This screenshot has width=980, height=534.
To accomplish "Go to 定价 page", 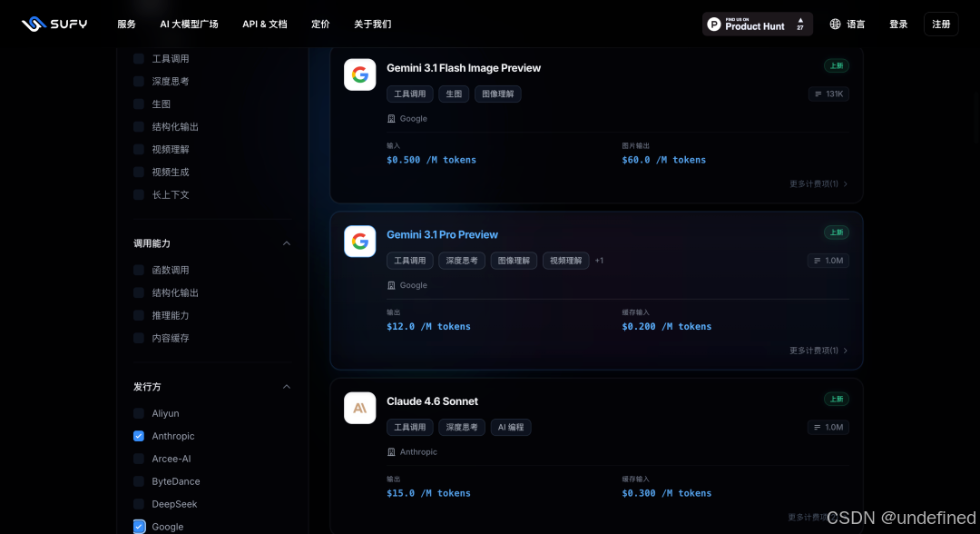I will (320, 25).
